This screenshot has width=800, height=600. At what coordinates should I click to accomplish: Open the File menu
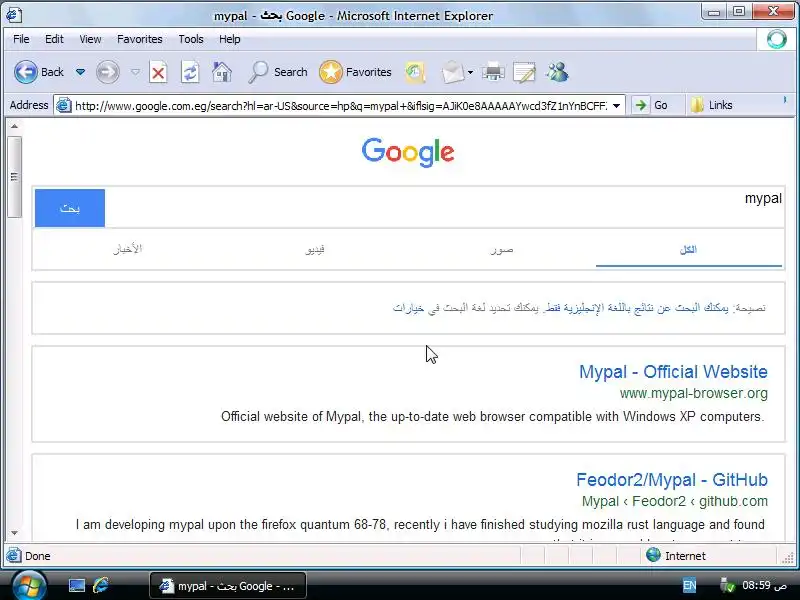[21, 39]
